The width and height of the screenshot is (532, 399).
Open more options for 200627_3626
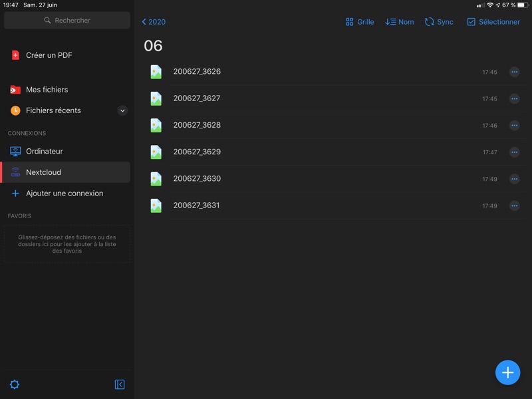(x=514, y=72)
